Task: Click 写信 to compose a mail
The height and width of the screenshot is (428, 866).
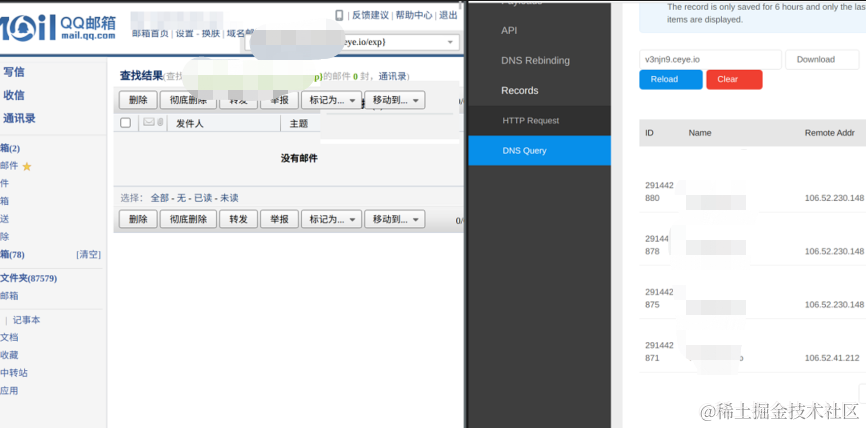Action: [14, 72]
